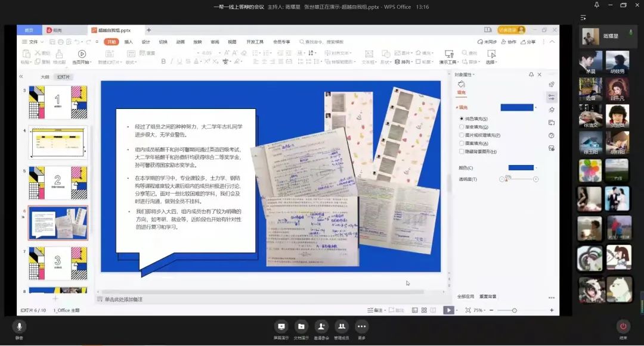
Task: Click the Format Painter brush icon
Action: [59, 54]
